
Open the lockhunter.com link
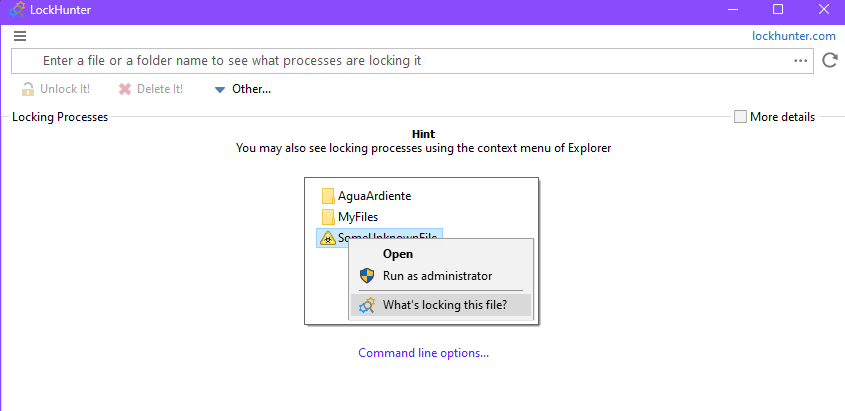(x=794, y=36)
